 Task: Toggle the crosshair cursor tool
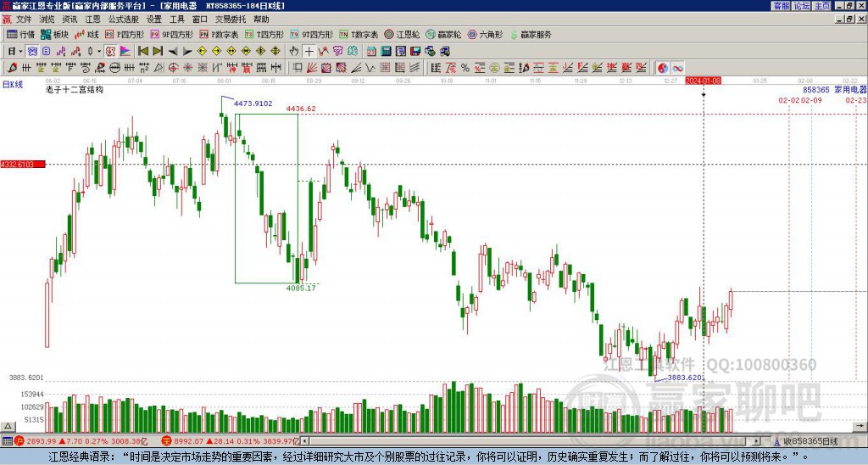309,51
